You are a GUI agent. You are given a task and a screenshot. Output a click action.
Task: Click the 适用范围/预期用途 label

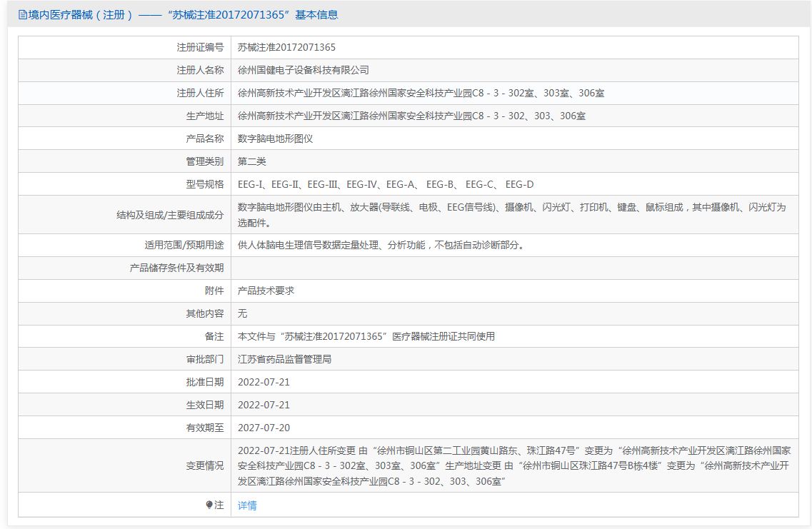pyautogui.click(x=184, y=245)
